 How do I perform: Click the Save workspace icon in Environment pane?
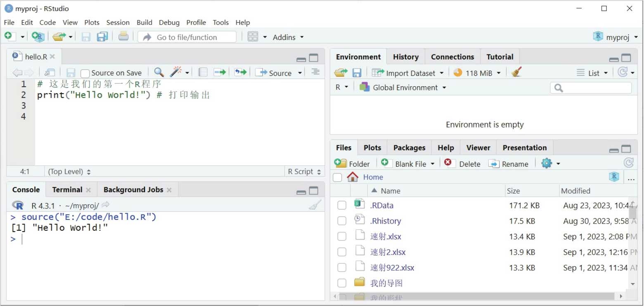(x=357, y=73)
